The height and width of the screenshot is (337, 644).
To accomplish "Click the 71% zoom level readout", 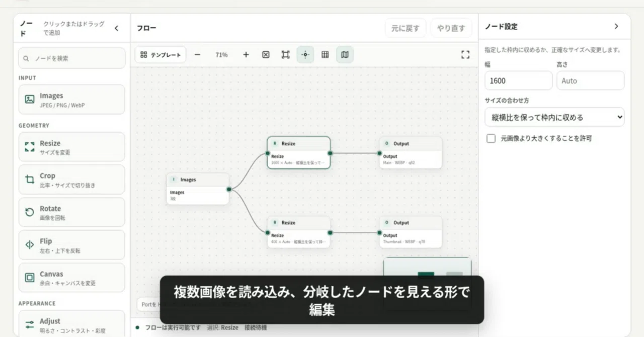I will point(221,55).
